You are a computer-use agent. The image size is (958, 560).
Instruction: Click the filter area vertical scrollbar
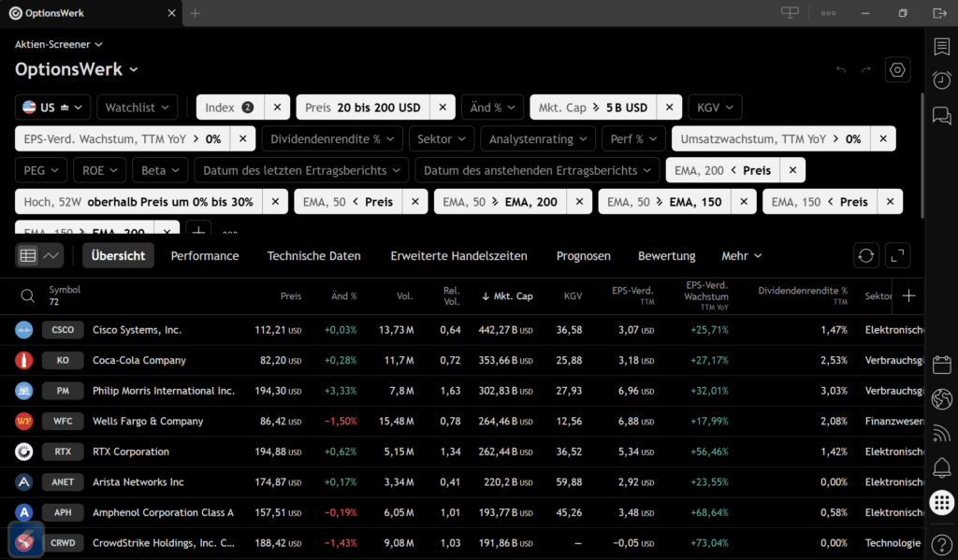pos(921,155)
